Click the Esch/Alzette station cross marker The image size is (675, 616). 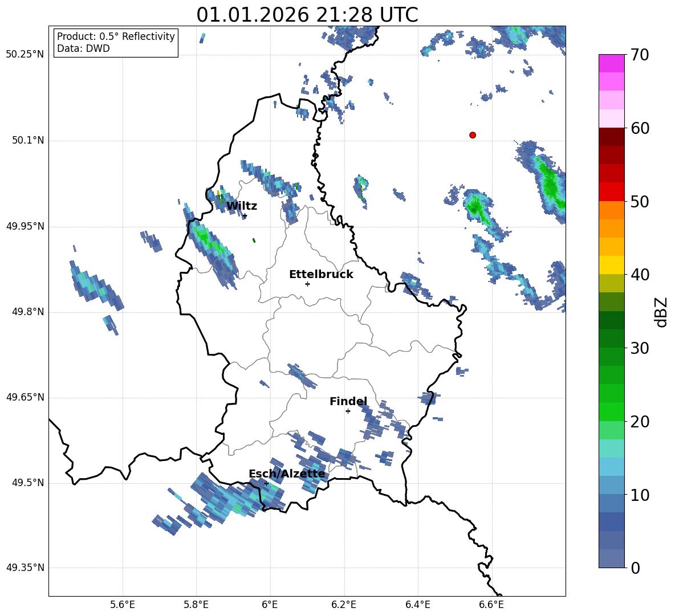266,483
